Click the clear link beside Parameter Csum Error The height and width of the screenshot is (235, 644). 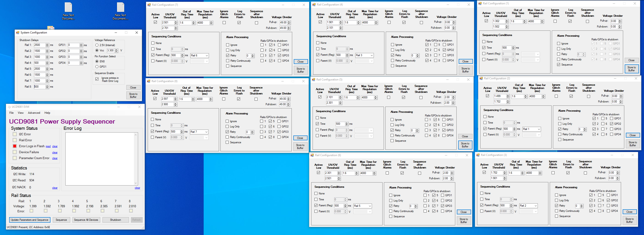click(55, 158)
